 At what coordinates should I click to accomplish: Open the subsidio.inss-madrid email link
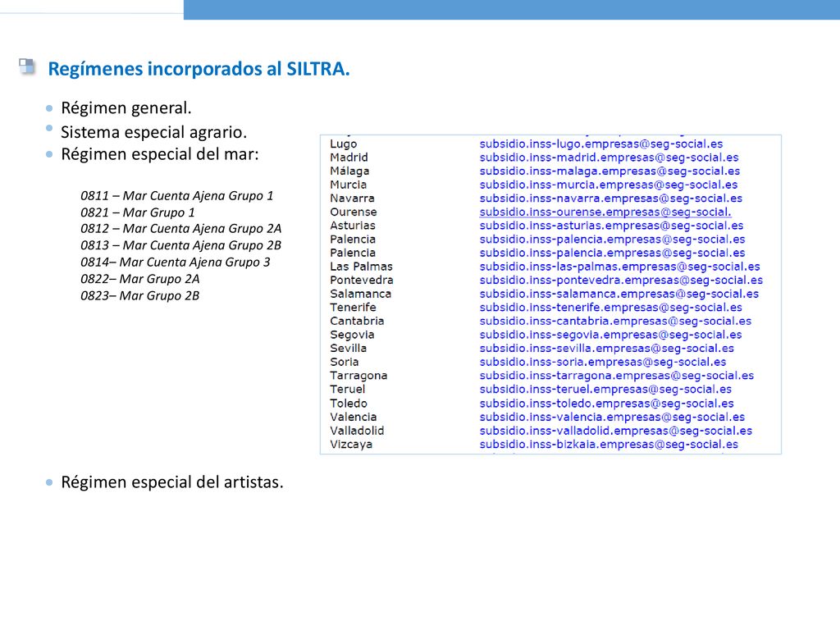(609, 157)
